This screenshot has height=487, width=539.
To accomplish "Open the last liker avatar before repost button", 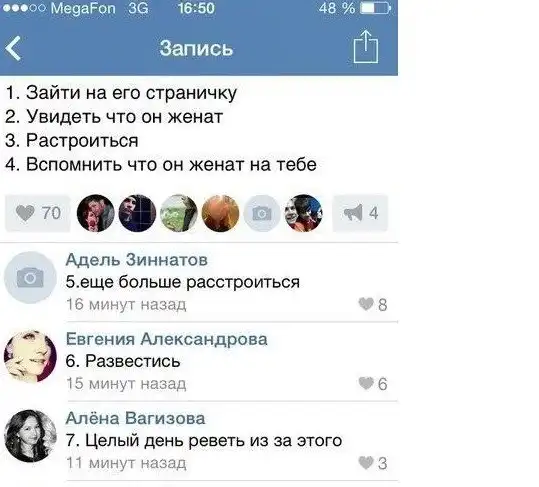I will click(304, 213).
